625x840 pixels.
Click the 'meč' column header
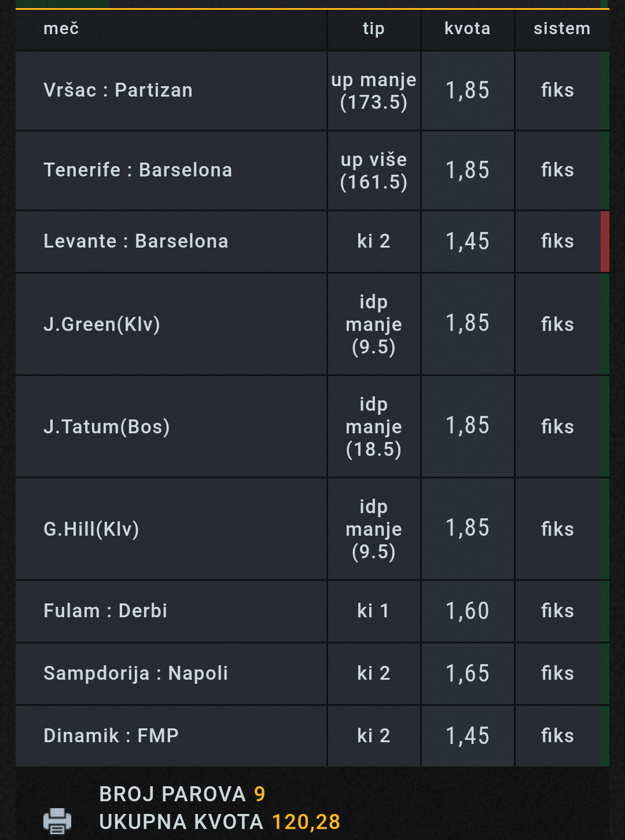coord(61,28)
